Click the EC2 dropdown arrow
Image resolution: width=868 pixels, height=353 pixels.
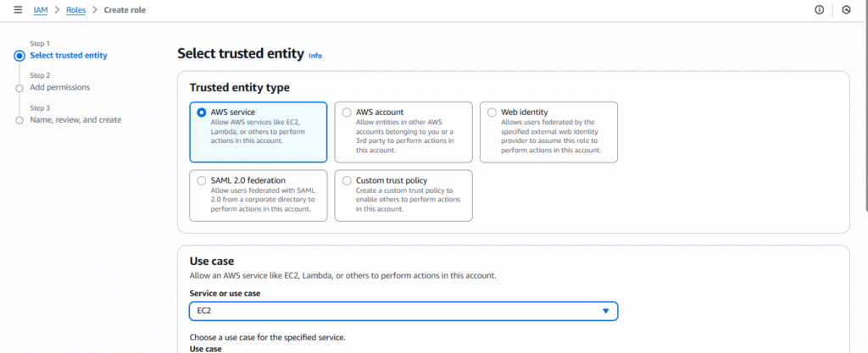point(605,311)
